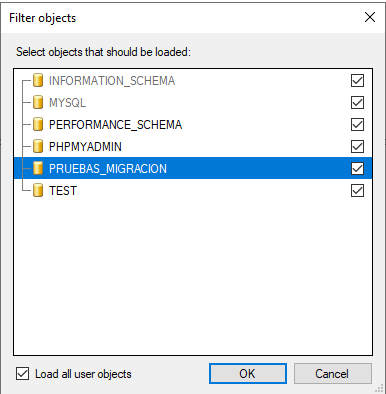Click the dialog resize grip corner

[x=379, y=388]
